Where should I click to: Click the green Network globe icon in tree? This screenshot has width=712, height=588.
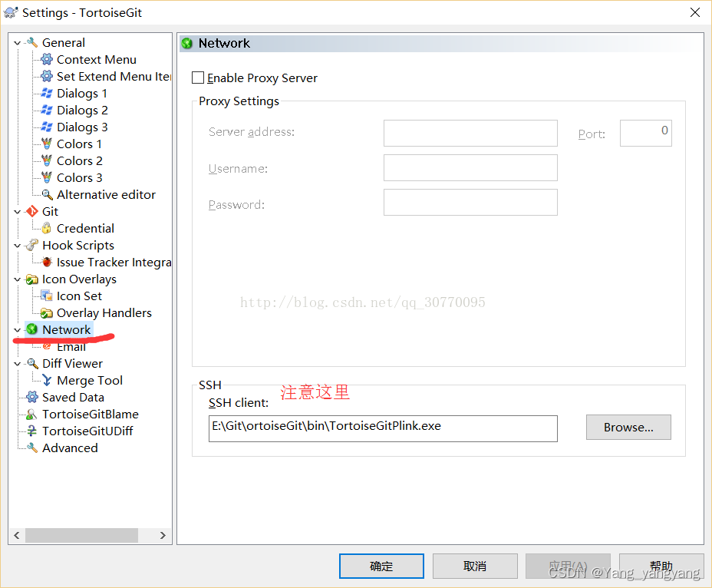31,329
